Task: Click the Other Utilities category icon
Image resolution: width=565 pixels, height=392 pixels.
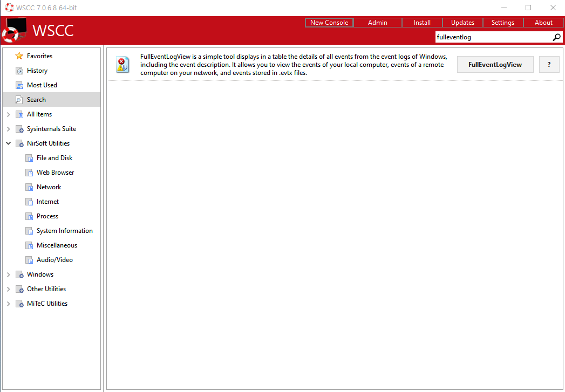Action: click(x=19, y=289)
